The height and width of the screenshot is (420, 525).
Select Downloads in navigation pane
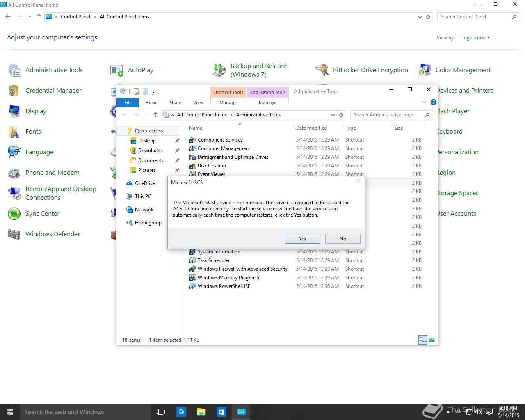pyautogui.click(x=150, y=151)
